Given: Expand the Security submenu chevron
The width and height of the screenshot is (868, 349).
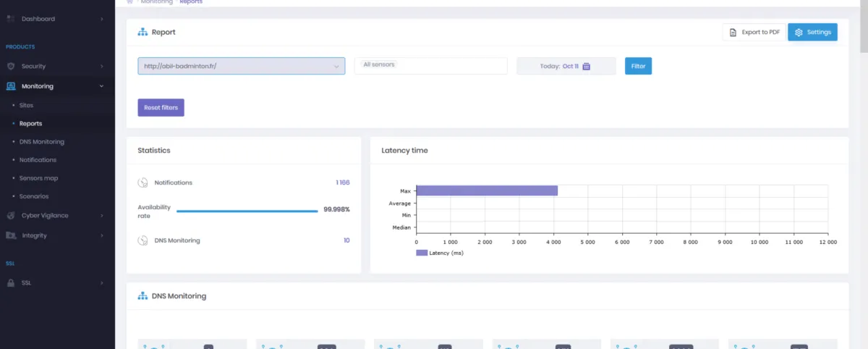Looking at the screenshot, I should click(101, 66).
